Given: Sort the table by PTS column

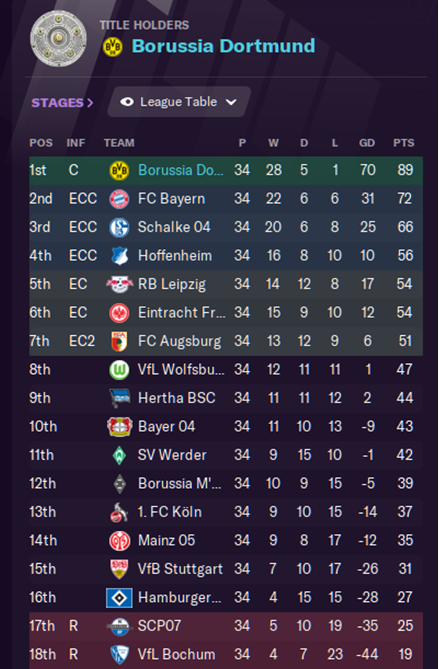Looking at the screenshot, I should click(x=404, y=143).
